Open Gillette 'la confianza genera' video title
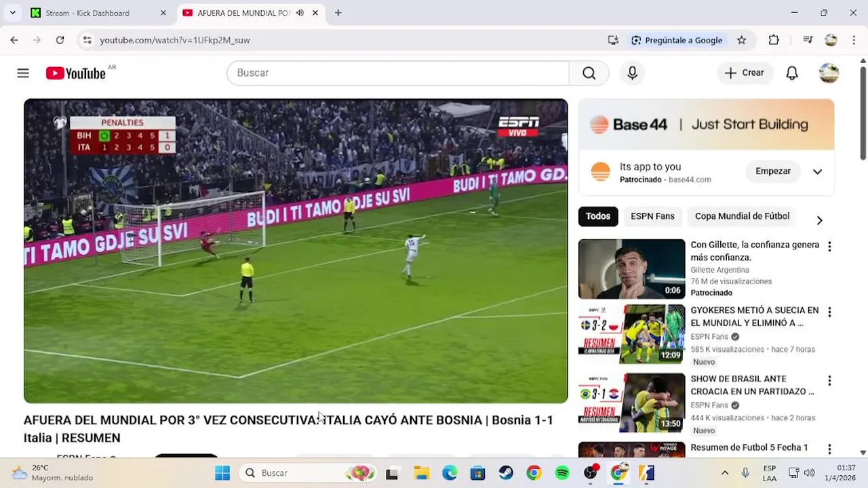This screenshot has width=868, height=488. 755,251
